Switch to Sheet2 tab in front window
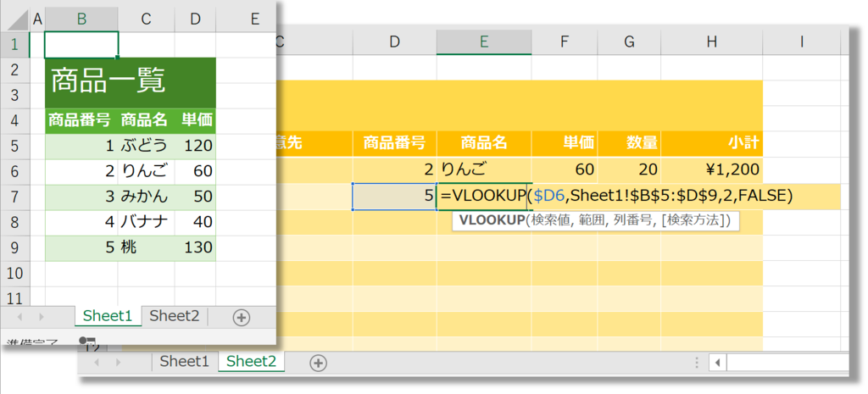 [x=175, y=316]
